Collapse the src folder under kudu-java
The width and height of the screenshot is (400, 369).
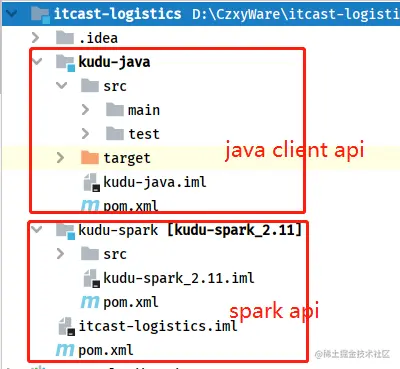62,86
